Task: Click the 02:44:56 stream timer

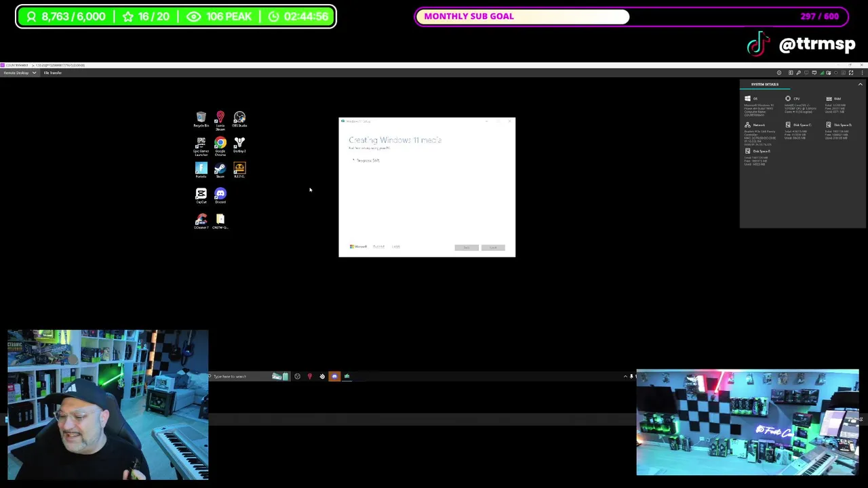Action: point(298,16)
